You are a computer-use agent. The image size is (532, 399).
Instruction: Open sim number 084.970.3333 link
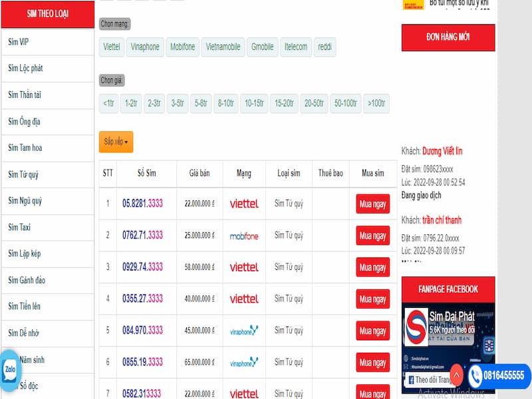[142, 331]
